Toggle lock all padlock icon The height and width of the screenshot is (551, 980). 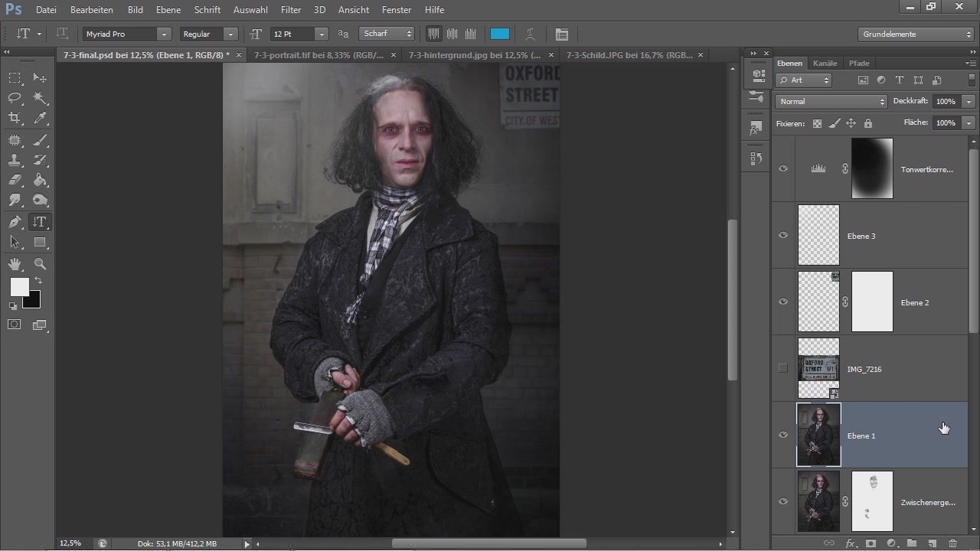[x=867, y=123]
